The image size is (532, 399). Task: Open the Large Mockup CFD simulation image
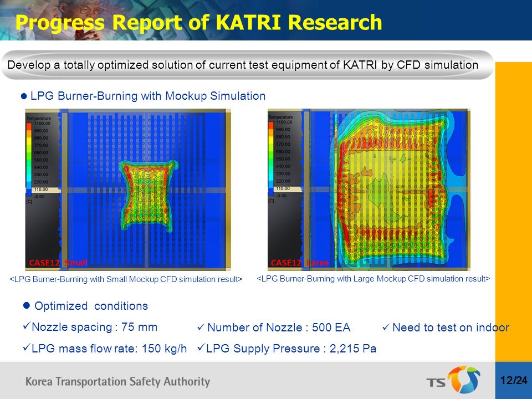pyautogui.click(x=369, y=190)
